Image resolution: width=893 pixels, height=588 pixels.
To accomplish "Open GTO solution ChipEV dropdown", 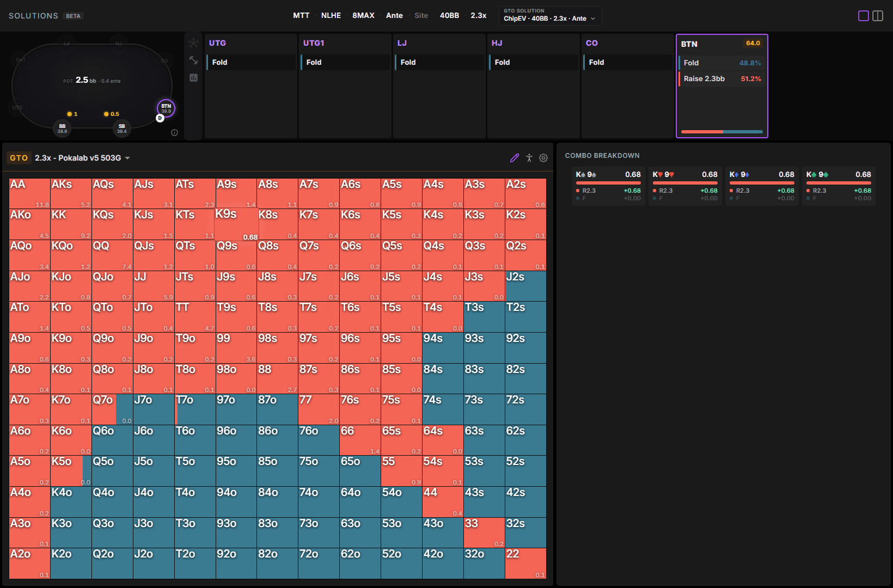I will pyautogui.click(x=550, y=15).
